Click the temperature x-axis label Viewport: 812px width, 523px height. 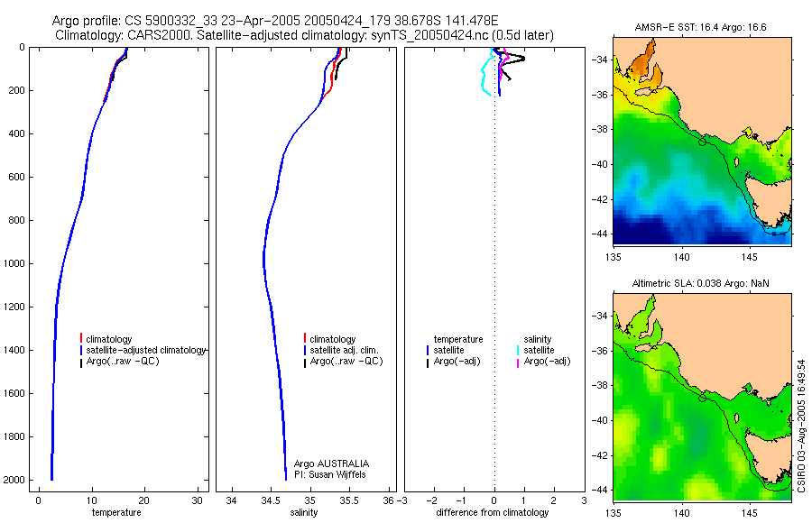point(116,512)
